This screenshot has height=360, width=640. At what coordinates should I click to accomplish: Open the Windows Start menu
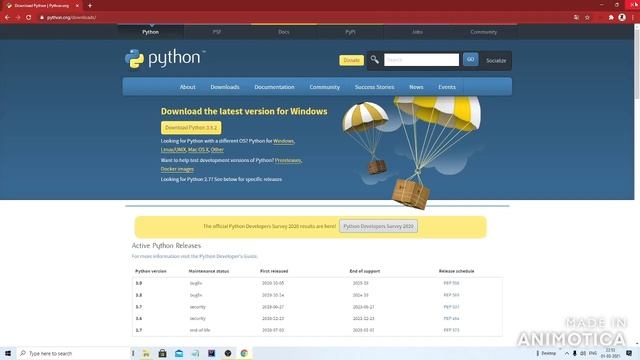(8, 353)
